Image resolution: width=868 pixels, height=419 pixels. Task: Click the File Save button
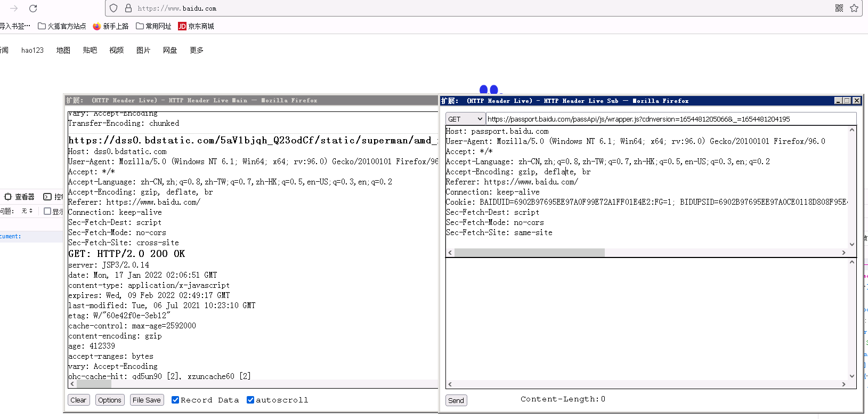tap(147, 400)
